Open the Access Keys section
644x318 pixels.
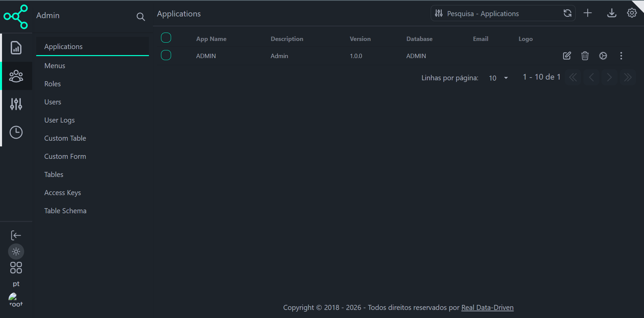62,192
